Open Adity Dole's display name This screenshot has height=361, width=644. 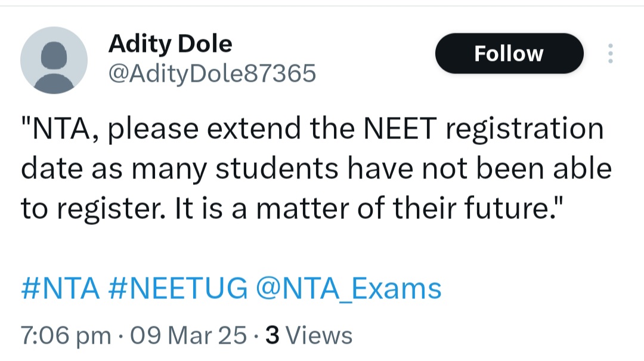(171, 43)
